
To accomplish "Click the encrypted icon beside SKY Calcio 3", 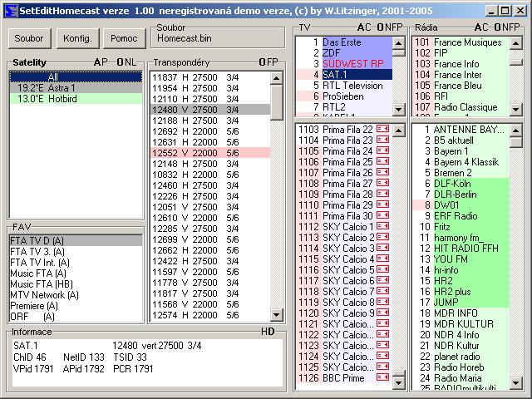I will click(382, 248).
